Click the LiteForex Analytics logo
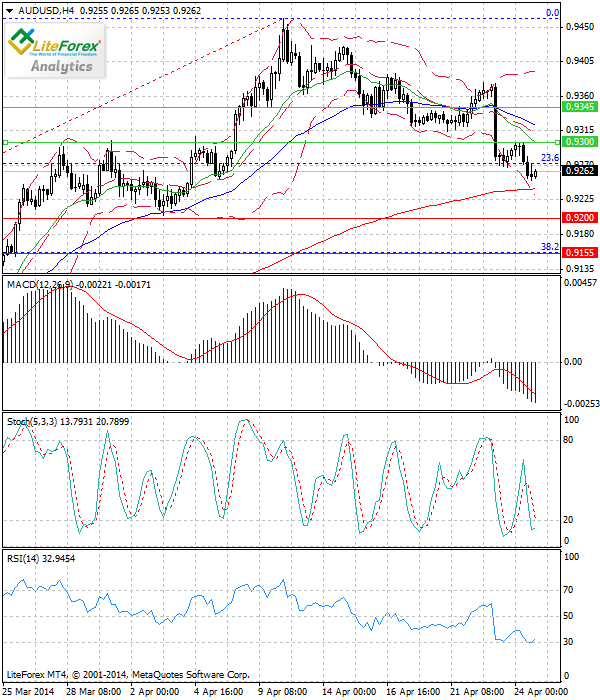 pos(57,50)
